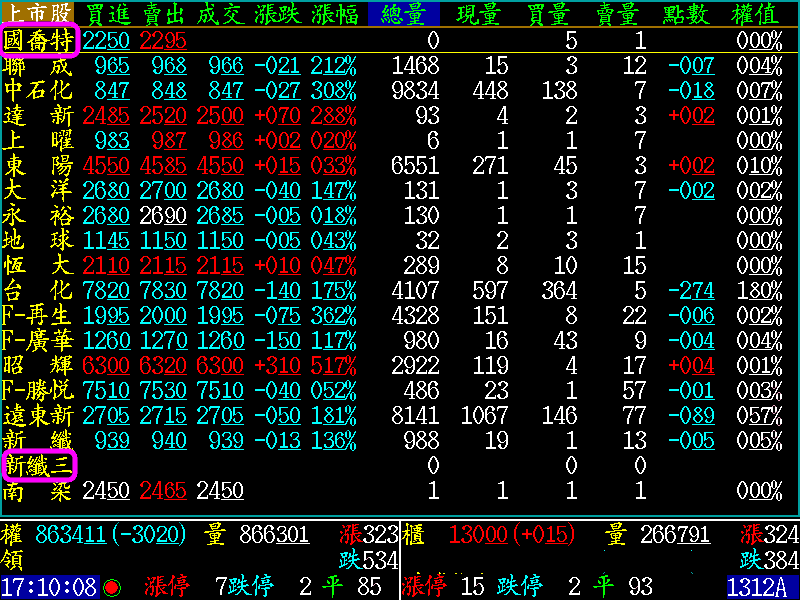The image size is (800, 600).
Task: Click the 買進 column header
Action: pyautogui.click(x=107, y=14)
